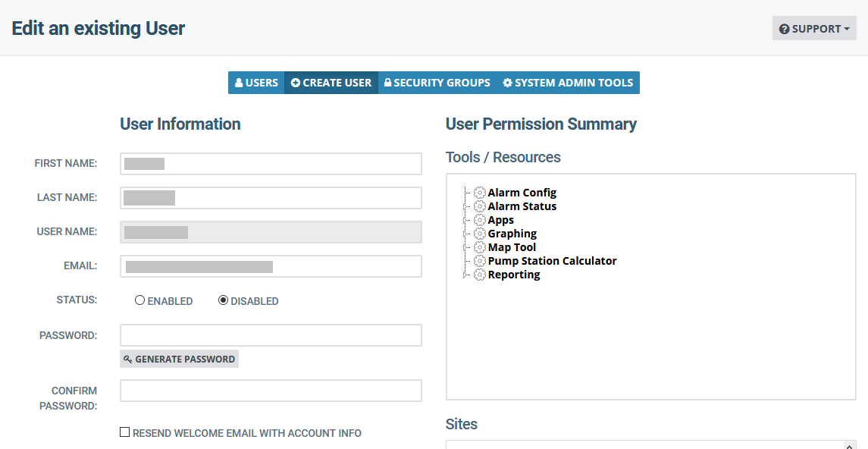Expand the Alarm Status tree node
Image resolution: width=868 pixels, height=449 pixels.
click(x=465, y=206)
